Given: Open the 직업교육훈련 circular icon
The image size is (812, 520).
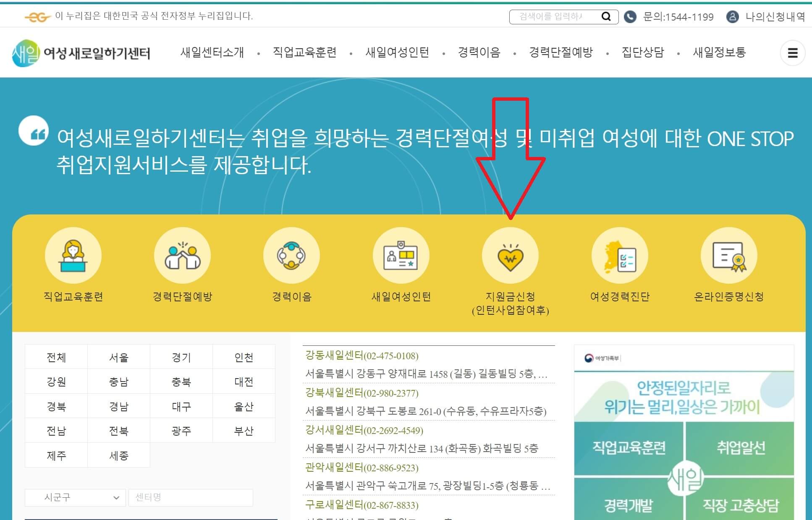Looking at the screenshot, I should click(73, 255).
